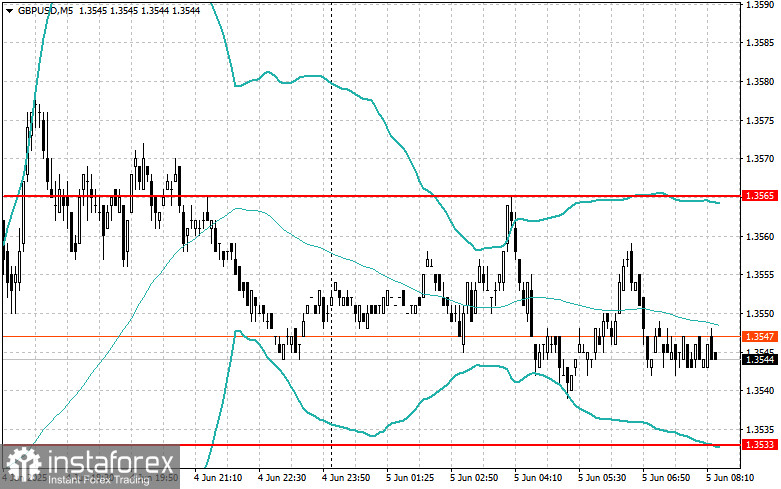Select the GBPUSD,M5 chart title text
Viewport: 781px width, 489px height.
click(x=46, y=10)
